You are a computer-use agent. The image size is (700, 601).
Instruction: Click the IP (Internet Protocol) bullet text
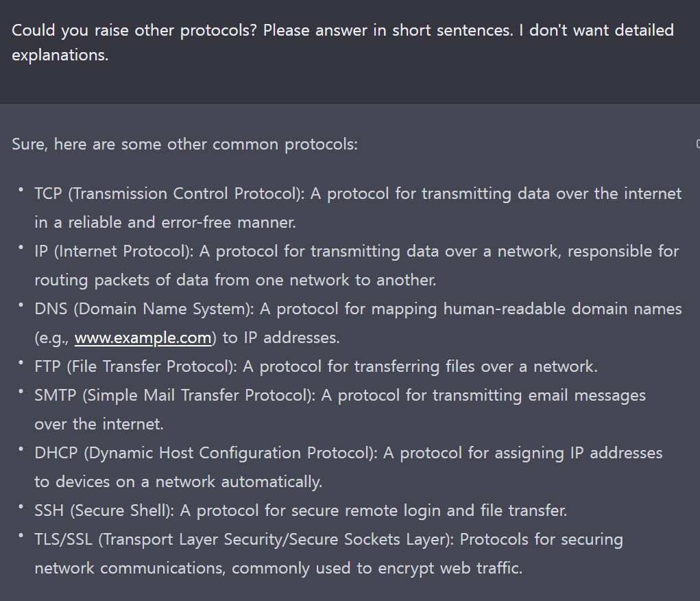click(357, 266)
